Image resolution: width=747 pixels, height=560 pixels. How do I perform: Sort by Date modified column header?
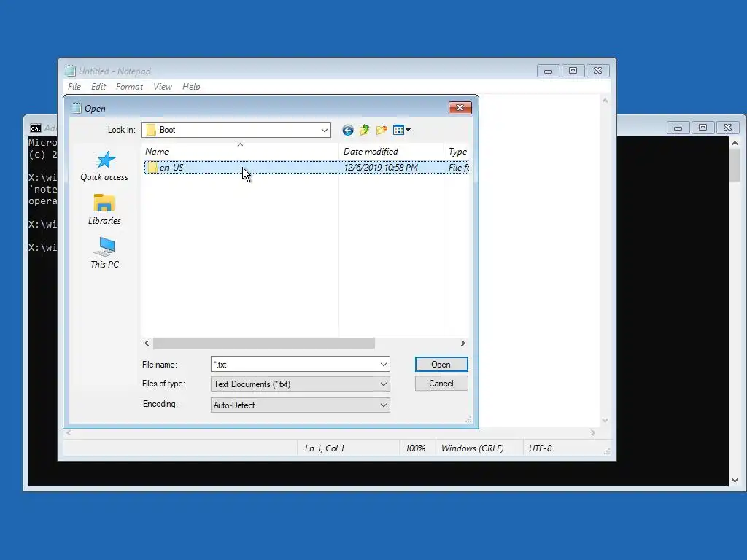pos(391,152)
